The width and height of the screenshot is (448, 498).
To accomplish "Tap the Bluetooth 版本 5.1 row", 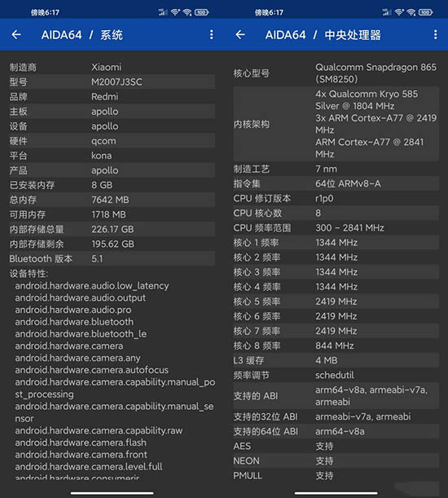I will point(112,259).
